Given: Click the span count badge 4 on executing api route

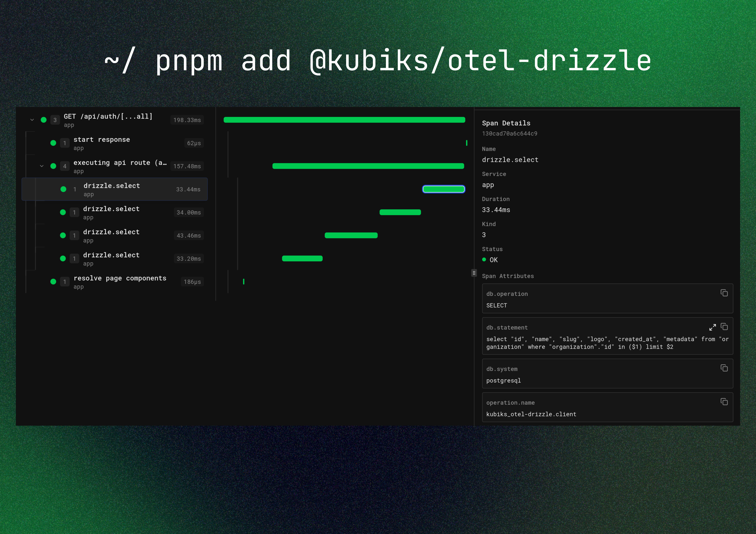Looking at the screenshot, I should (64, 166).
